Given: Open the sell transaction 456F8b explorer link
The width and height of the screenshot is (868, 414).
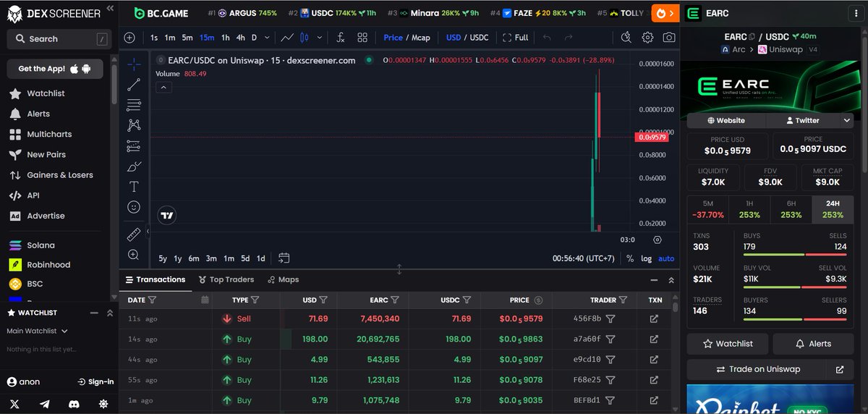Looking at the screenshot, I should click(654, 318).
